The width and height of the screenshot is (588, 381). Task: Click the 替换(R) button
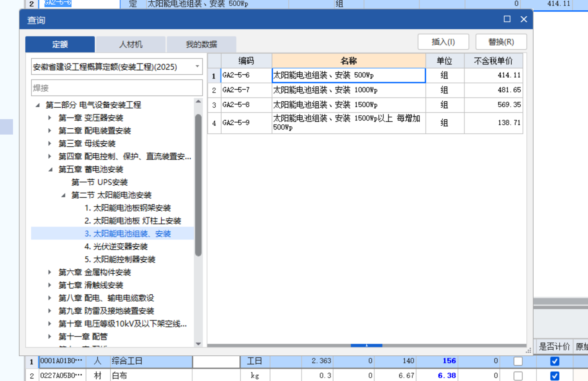(500, 42)
